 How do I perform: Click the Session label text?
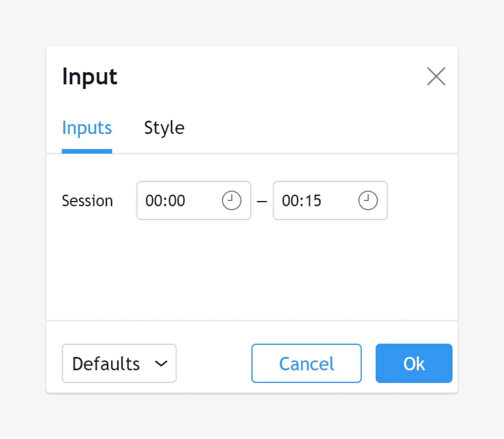[x=87, y=201]
